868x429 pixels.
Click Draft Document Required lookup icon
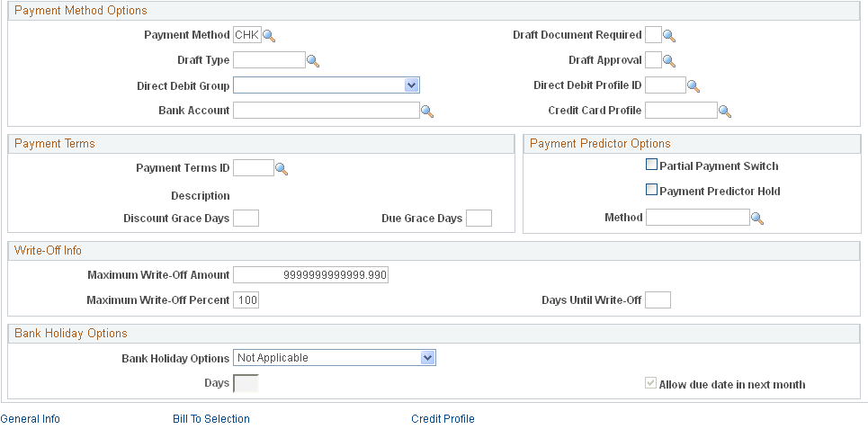[x=669, y=36]
